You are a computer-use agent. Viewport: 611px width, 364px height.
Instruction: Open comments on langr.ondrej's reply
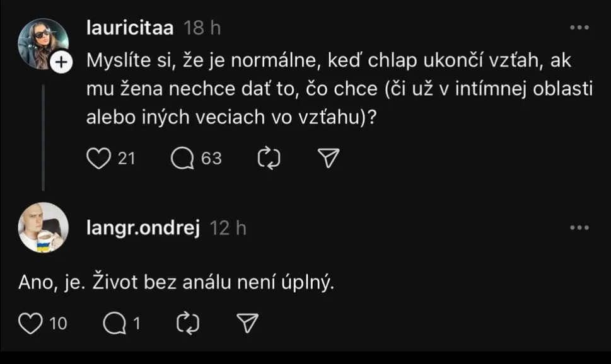tap(113, 324)
